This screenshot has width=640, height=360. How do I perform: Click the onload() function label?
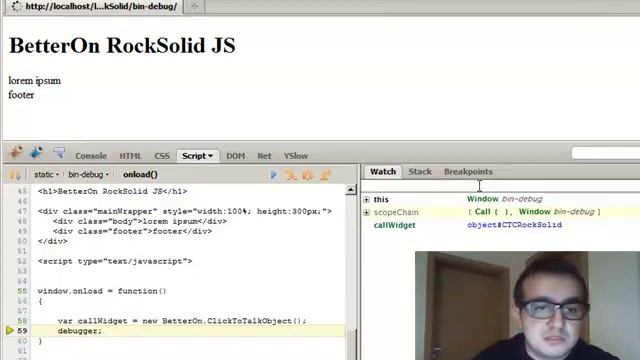(x=140, y=174)
